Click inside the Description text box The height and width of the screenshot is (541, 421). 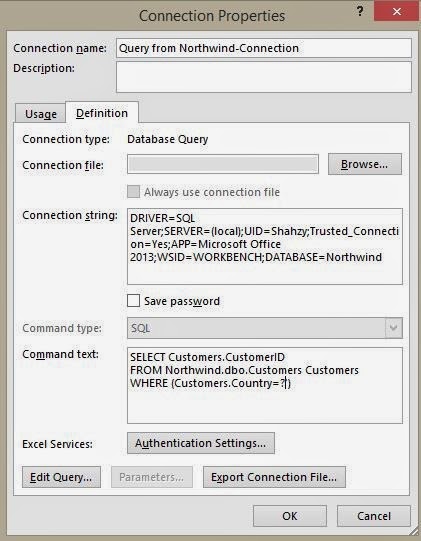point(264,77)
